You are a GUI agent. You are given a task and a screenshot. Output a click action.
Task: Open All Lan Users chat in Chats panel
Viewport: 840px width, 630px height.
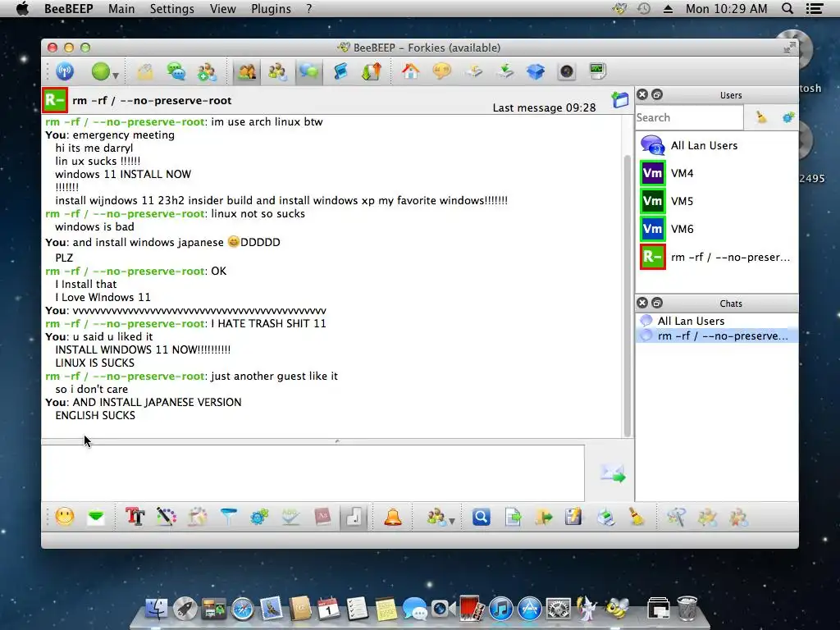coord(716,321)
